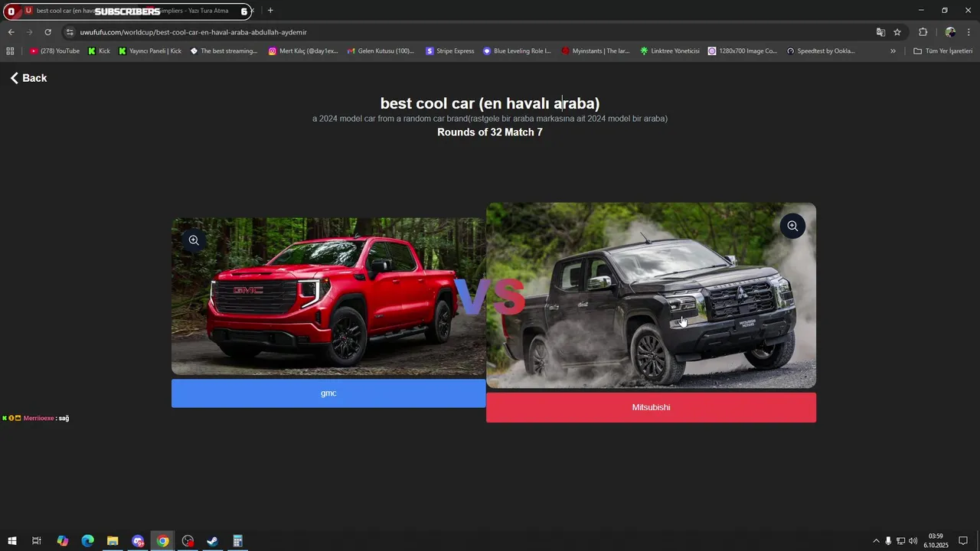Expand hidden bookmarks with double chevron
Screen dimensions: 980x551
click(x=893, y=51)
